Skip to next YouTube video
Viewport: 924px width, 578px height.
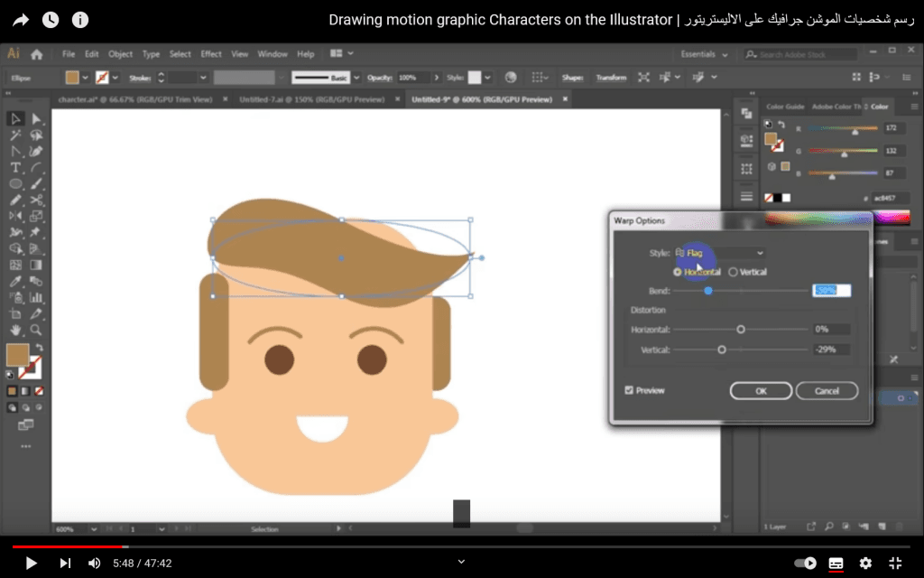(65, 564)
